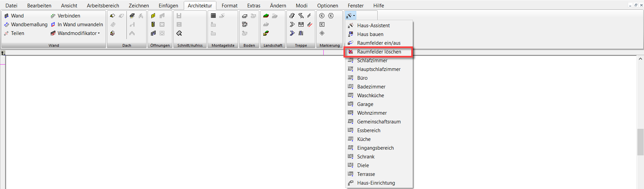Viewport: 644px width, 189px height.
Task: Choose Badezimmer in the dropdown list
Action: [x=379, y=87]
